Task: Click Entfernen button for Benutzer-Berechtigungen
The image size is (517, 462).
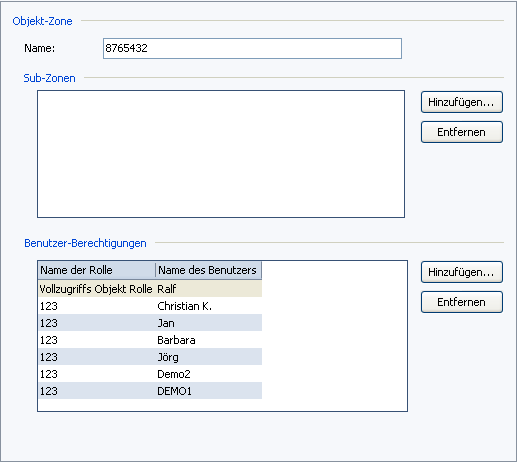Action: pyautogui.click(x=462, y=302)
